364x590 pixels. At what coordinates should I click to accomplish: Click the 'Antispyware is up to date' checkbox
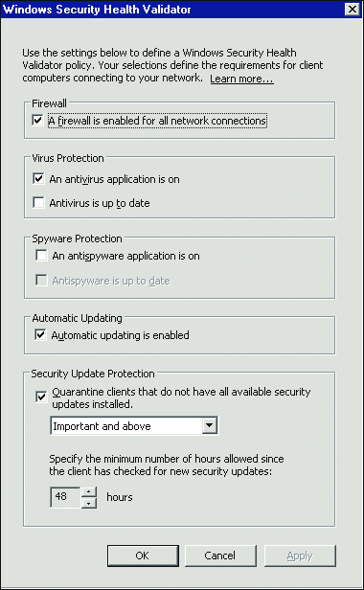click(41, 280)
